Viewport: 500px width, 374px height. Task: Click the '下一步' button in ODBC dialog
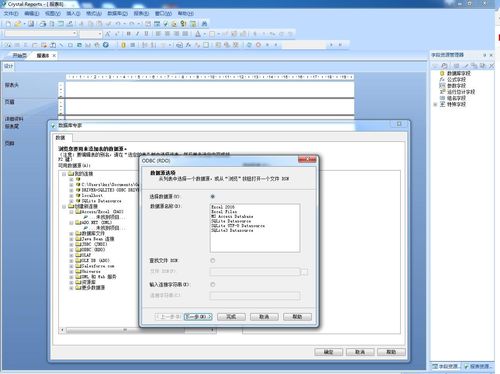tap(198, 317)
